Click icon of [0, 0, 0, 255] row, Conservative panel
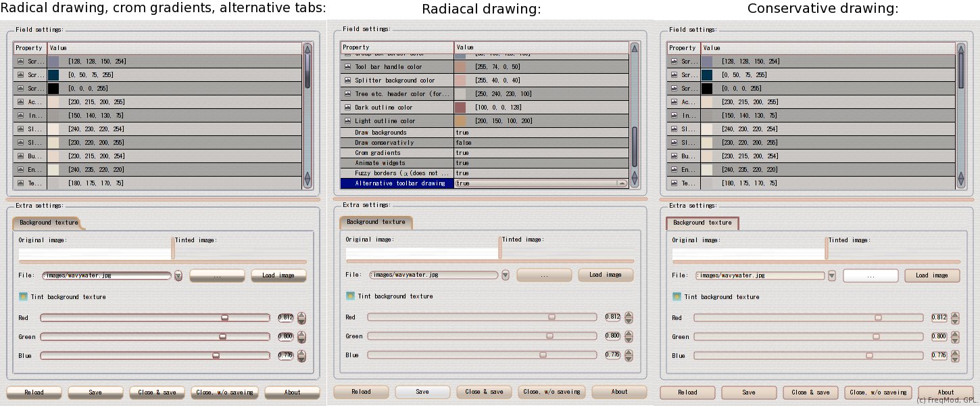 point(674,89)
